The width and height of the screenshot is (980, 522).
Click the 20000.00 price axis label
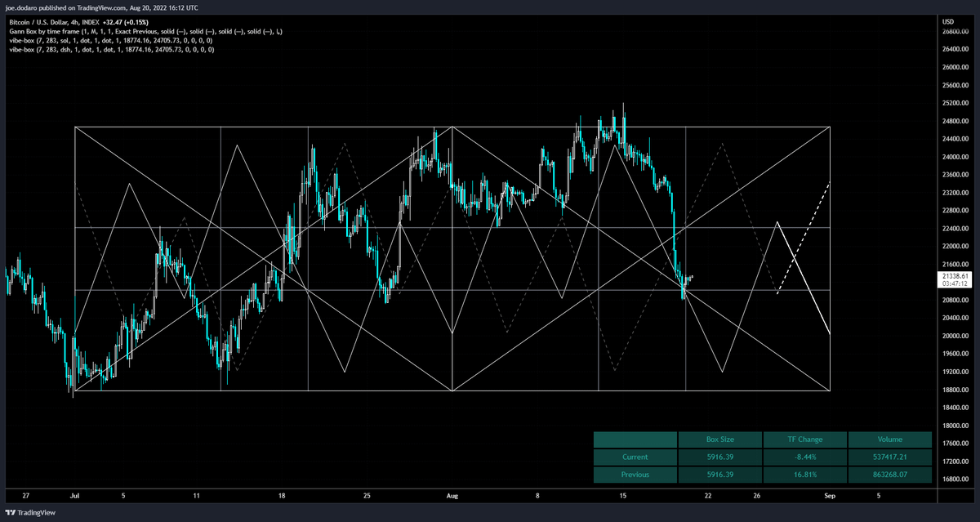(955, 336)
